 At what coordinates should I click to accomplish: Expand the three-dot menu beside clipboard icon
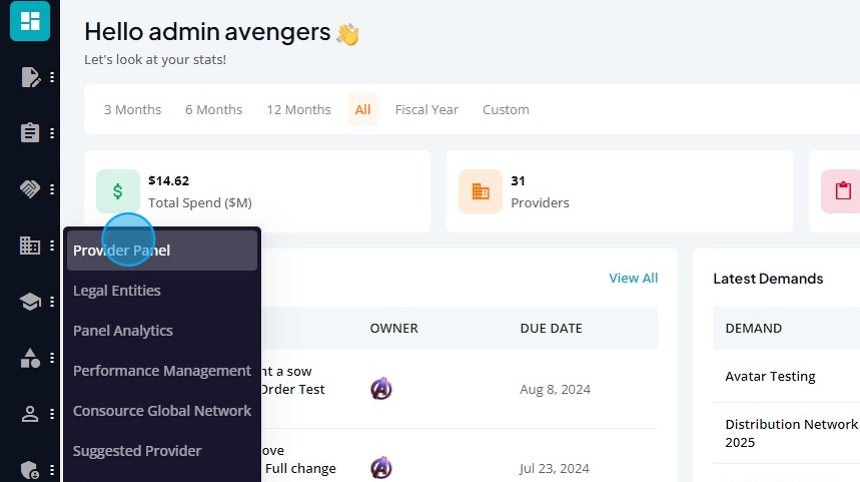point(52,133)
